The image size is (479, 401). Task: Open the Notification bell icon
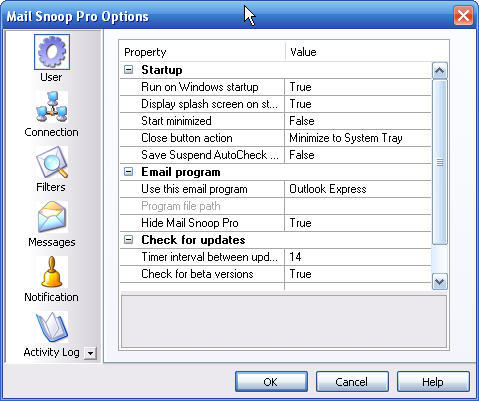[52, 272]
